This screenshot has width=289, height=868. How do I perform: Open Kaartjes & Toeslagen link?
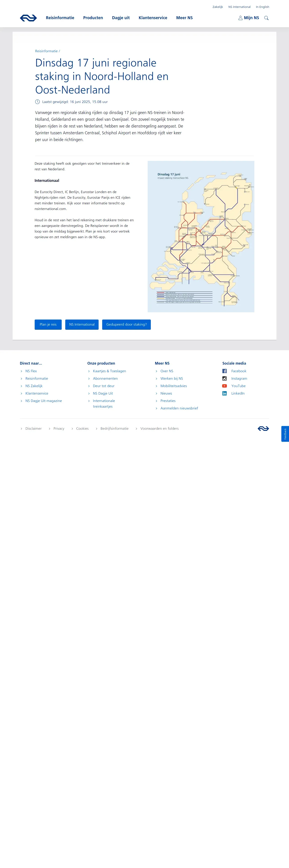tap(109, 371)
